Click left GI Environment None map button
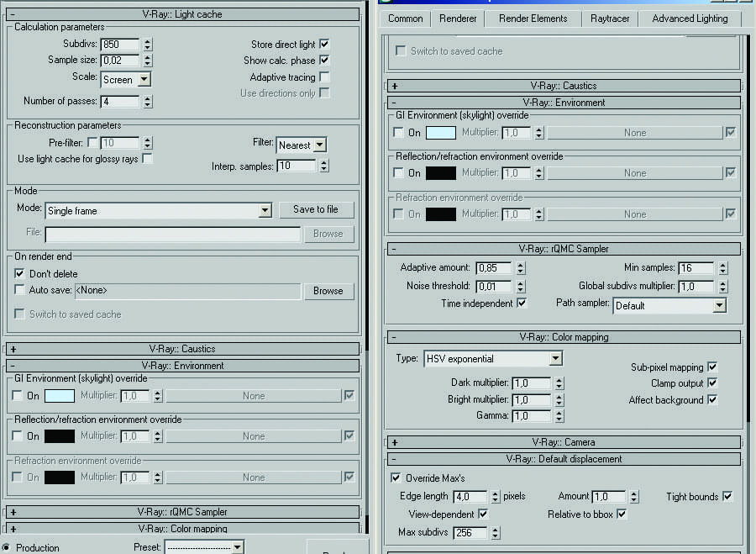The image size is (756, 554). tap(254, 396)
